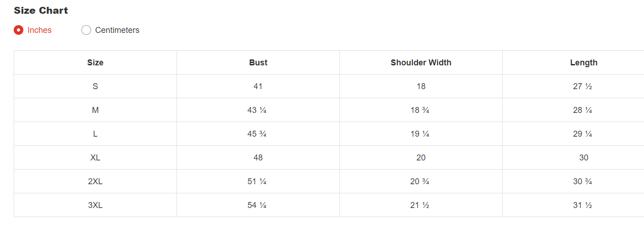644x229 pixels.
Task: Click length value 30 for size XL
Action: pyautogui.click(x=584, y=158)
